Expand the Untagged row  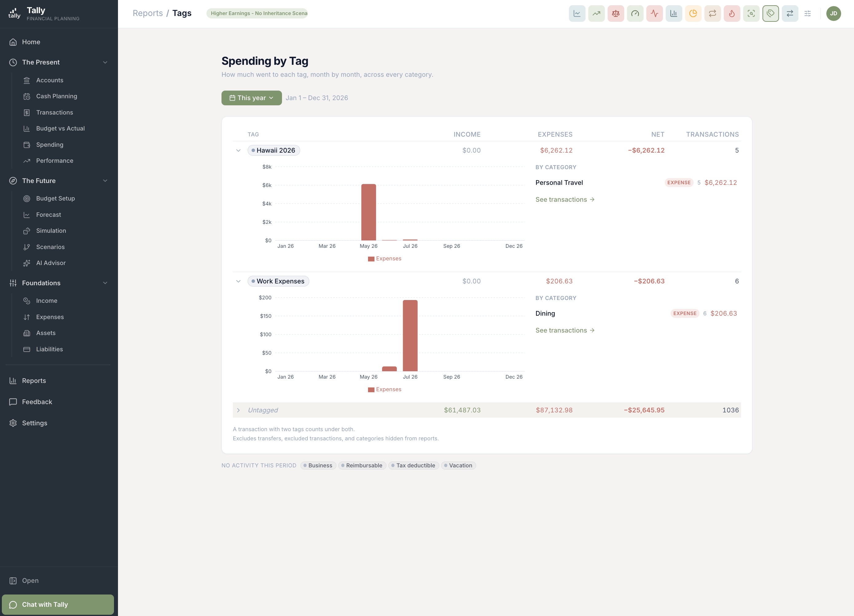point(238,410)
